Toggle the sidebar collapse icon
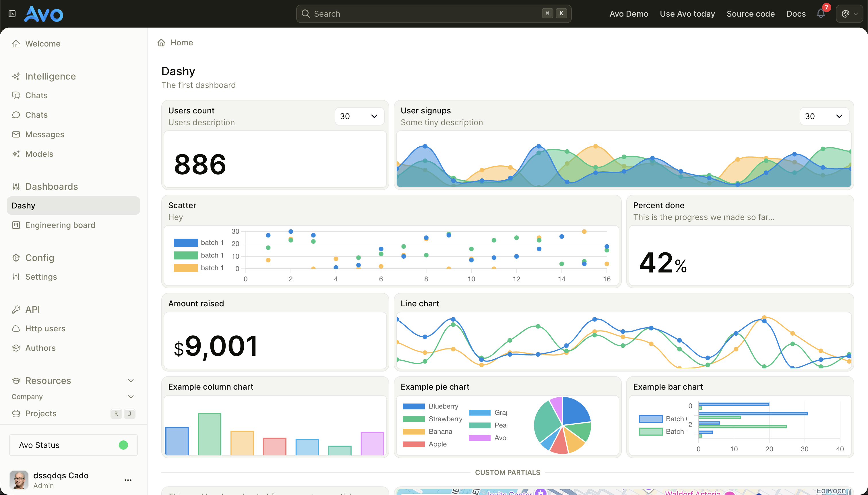Viewport: 868px width, 495px height. (x=12, y=14)
